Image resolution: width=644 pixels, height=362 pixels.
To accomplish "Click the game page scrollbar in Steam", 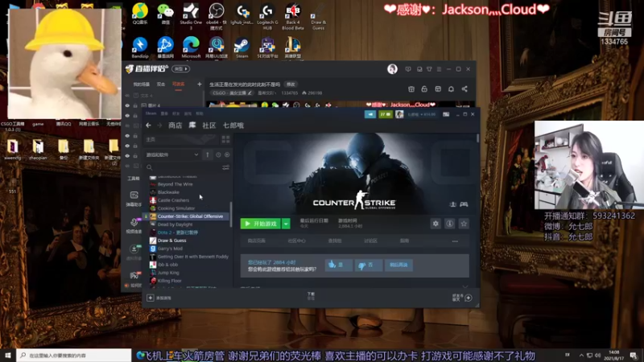I will tap(477, 138).
